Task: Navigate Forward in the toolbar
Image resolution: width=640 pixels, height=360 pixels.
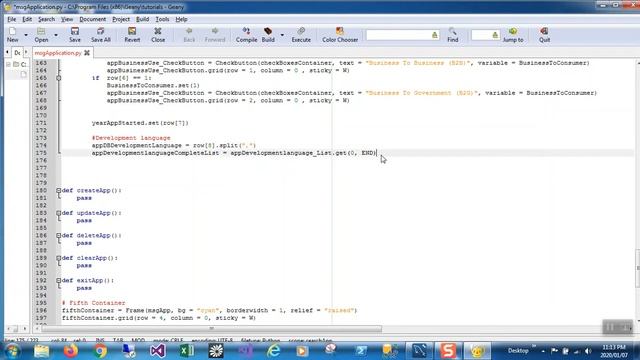Action: point(215,35)
